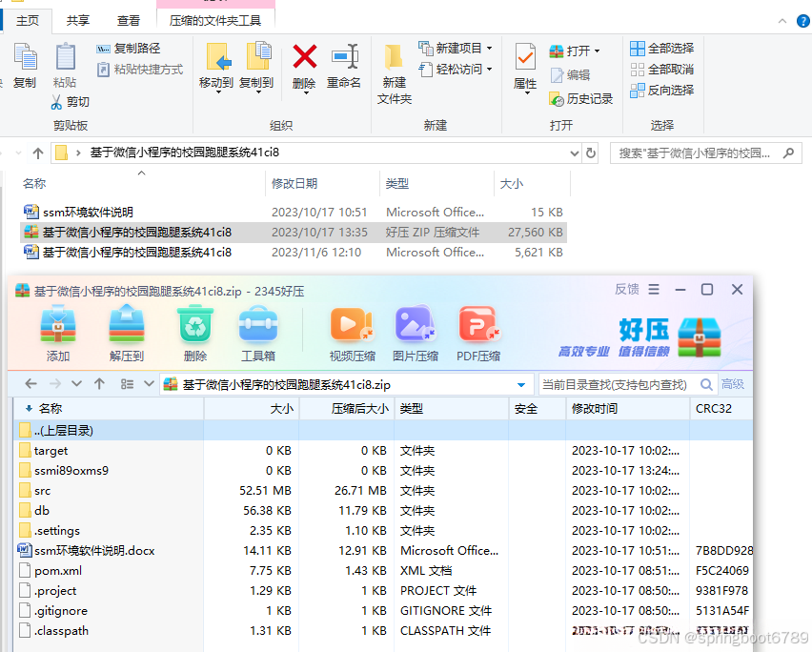This screenshot has height=652, width=812.
Task: Click the Image compress (图片压缩) icon
Action: 416,324
